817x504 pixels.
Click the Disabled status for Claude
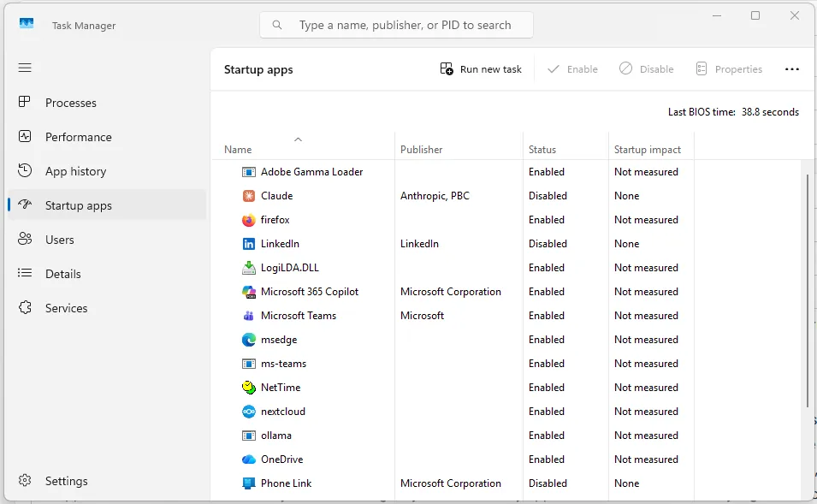point(548,196)
